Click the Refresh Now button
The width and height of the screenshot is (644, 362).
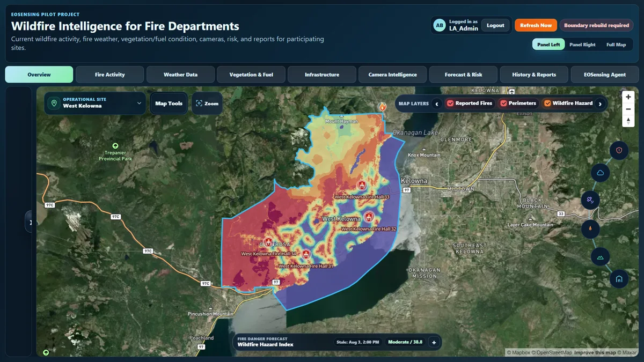[536, 25]
